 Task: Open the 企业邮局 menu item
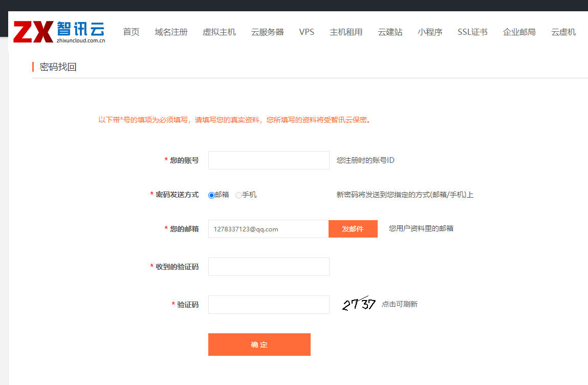pos(519,32)
